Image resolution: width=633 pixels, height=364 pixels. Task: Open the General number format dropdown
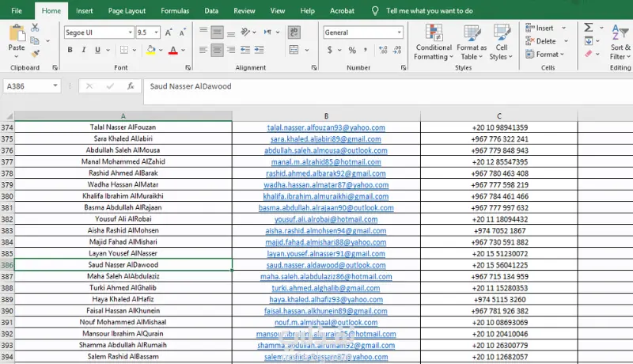point(399,32)
